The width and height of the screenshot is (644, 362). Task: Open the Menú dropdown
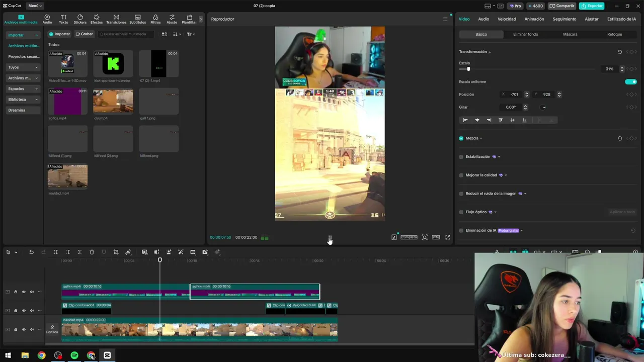[35, 6]
